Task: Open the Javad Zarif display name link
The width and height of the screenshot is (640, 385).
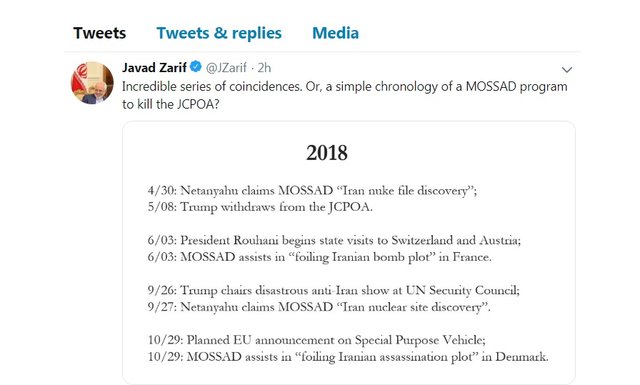Action: 154,67
